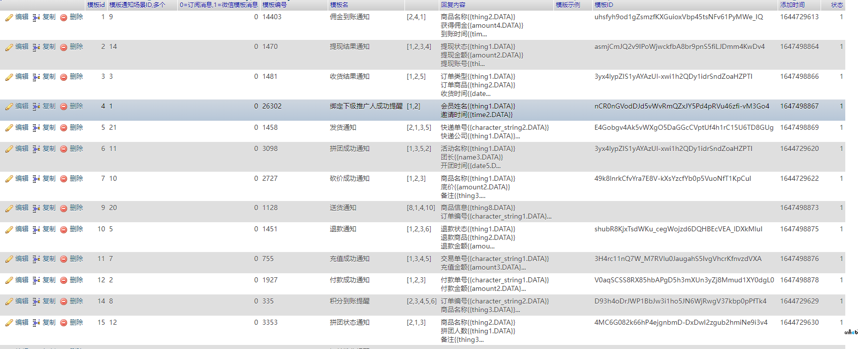The height and width of the screenshot is (349, 868).
Task: Click delete icon in 收货结果通知 row
Action: tap(64, 77)
